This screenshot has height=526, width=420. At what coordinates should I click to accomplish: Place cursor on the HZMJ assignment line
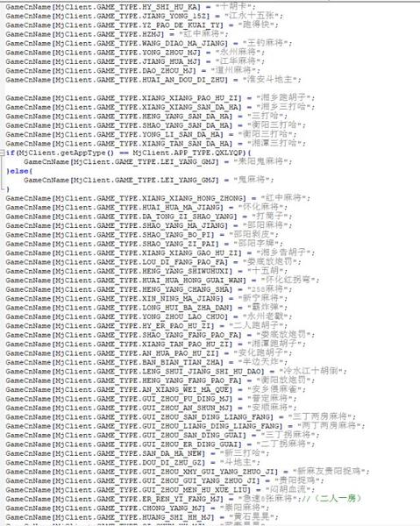(x=117, y=34)
